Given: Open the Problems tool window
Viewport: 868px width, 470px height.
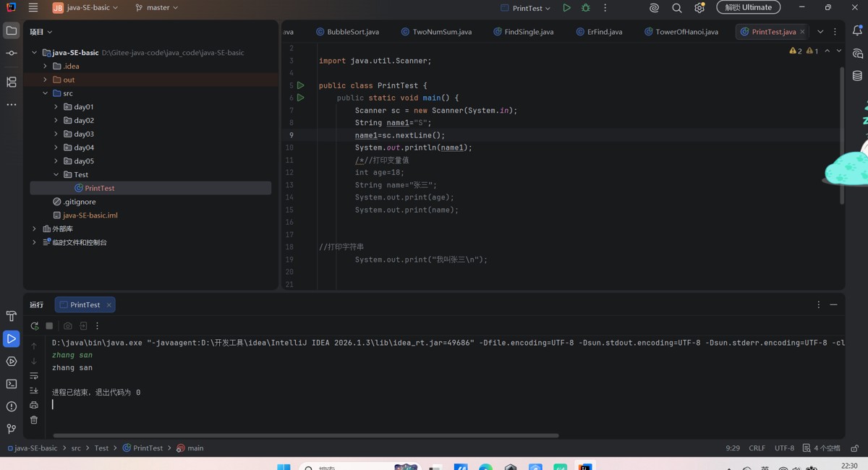Looking at the screenshot, I should [12, 406].
